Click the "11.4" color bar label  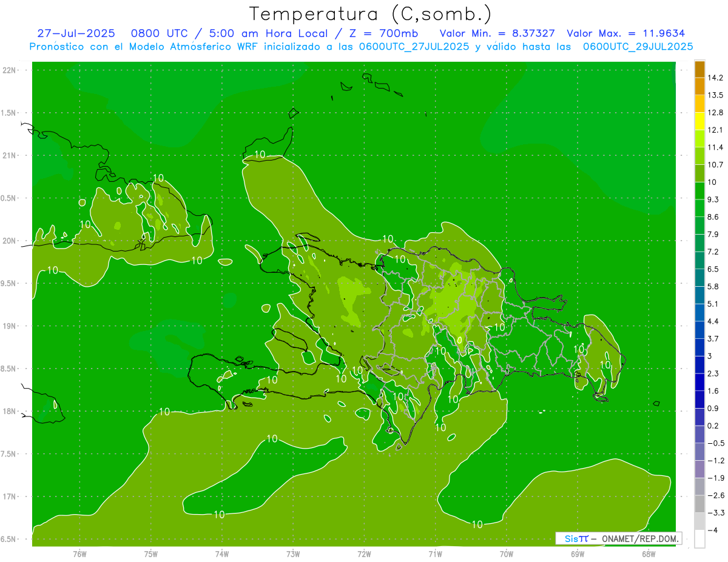click(715, 147)
